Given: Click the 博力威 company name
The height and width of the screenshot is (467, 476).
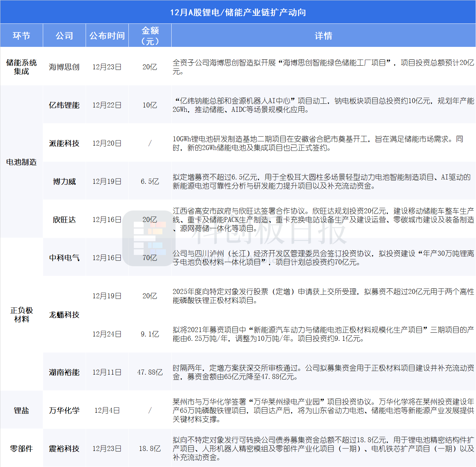Looking at the screenshot, I should (64, 181).
